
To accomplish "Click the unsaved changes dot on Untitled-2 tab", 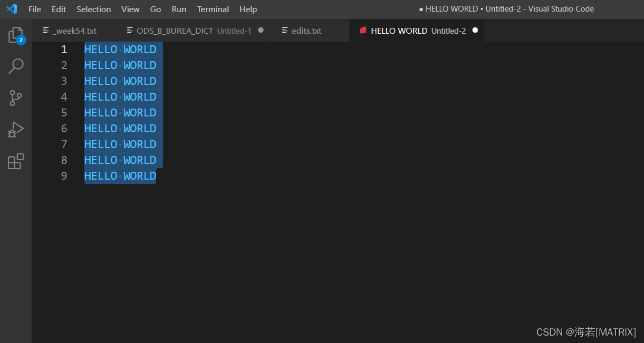I will [475, 30].
